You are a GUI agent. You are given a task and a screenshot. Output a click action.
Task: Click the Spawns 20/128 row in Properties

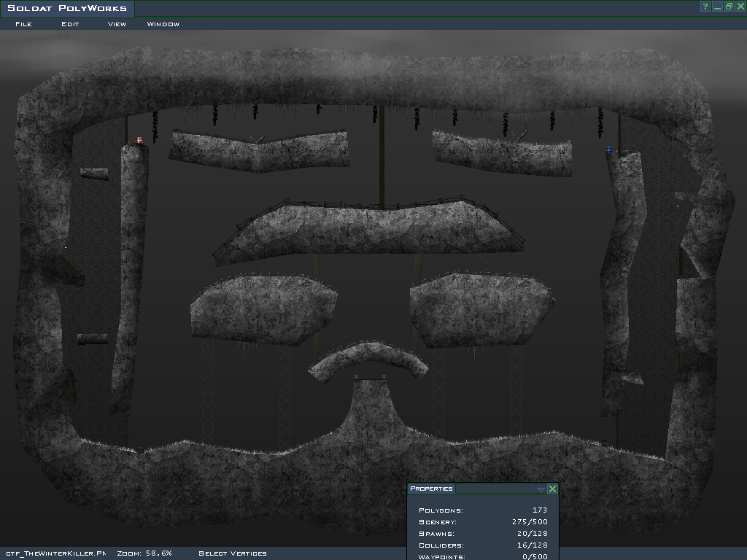coord(482,534)
